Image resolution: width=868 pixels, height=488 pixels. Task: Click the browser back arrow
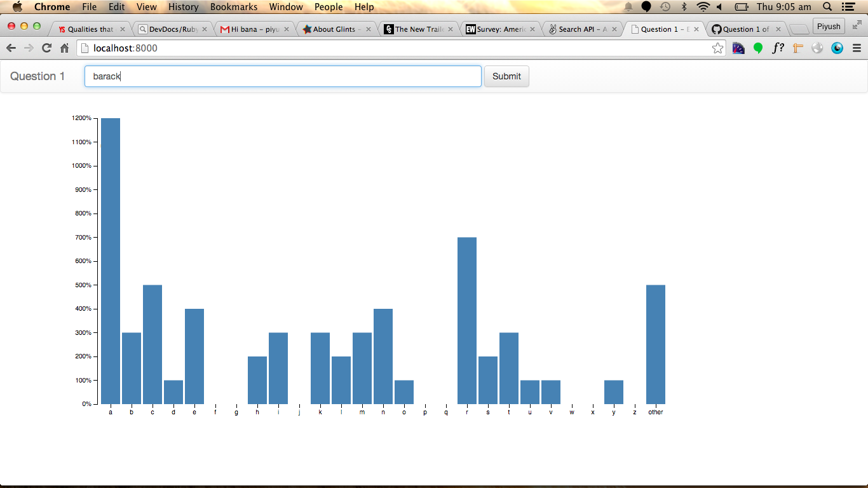pyautogui.click(x=11, y=48)
